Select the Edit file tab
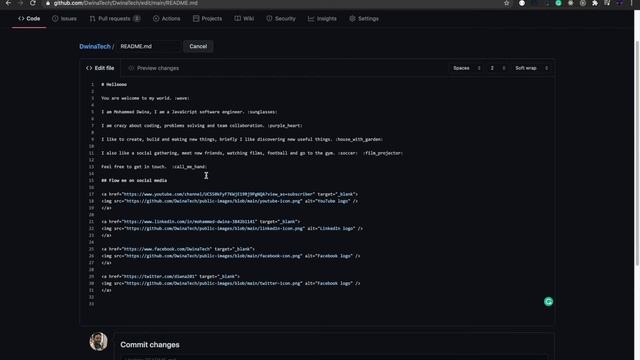Image resolution: width=640 pixels, height=360 pixels. pos(100,68)
